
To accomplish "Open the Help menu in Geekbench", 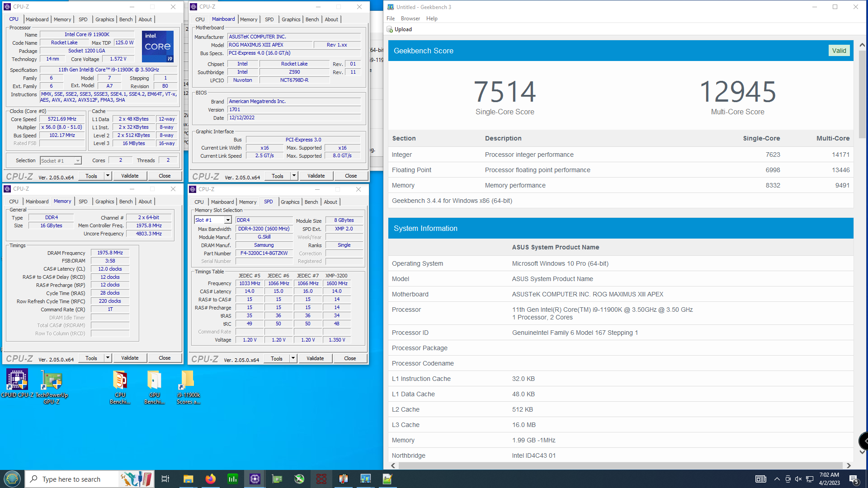I will click(432, 19).
